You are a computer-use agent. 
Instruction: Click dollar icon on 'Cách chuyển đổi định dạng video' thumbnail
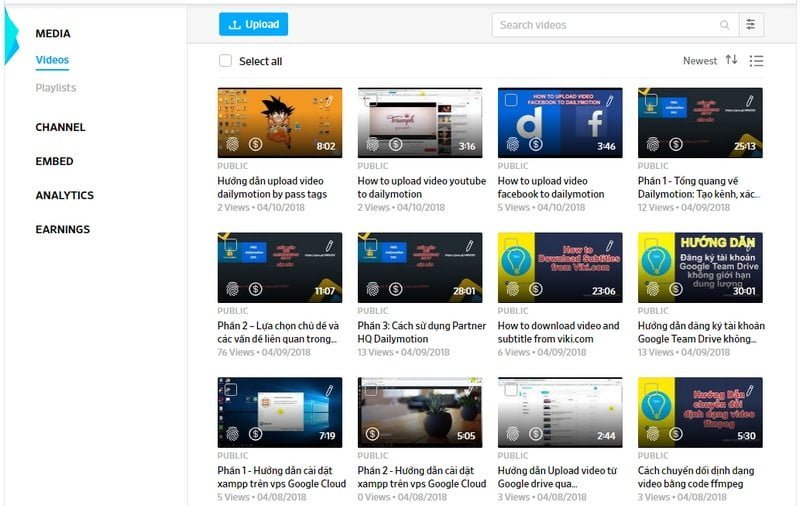click(x=676, y=434)
